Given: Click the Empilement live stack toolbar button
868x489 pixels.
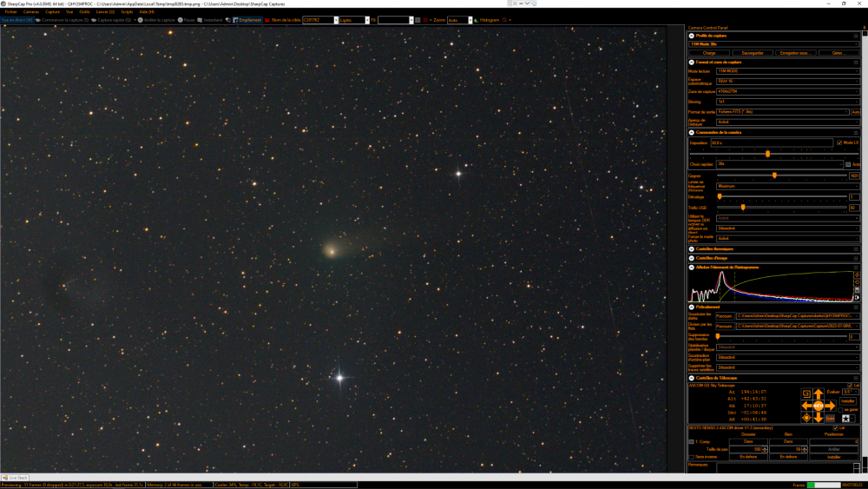Looking at the screenshot, I should (247, 20).
